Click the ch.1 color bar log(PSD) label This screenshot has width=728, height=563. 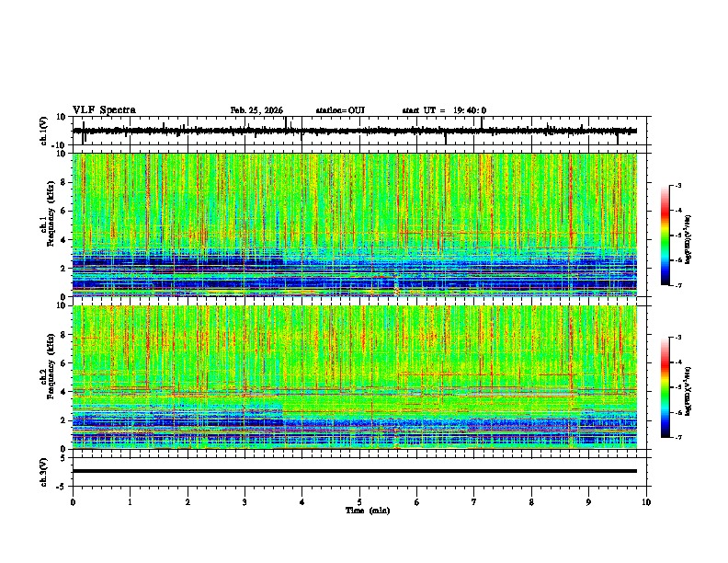(688, 239)
